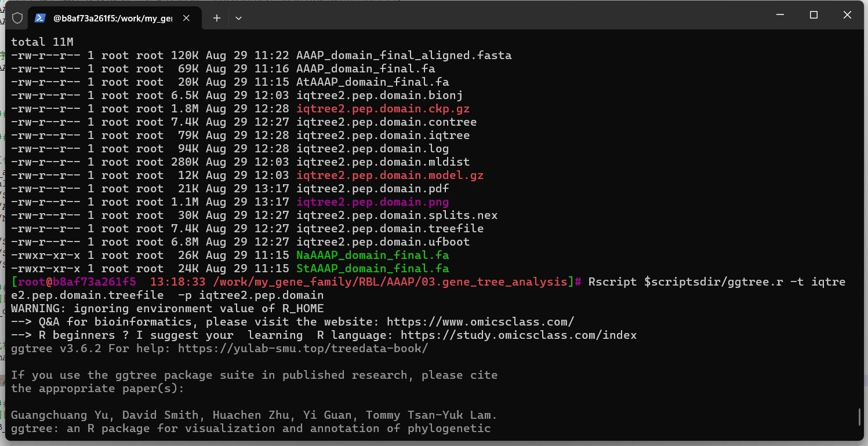This screenshot has width=868, height=446.
Task: Click file name iqtree2.pep.domain.ufboot
Action: pyautogui.click(x=383, y=242)
